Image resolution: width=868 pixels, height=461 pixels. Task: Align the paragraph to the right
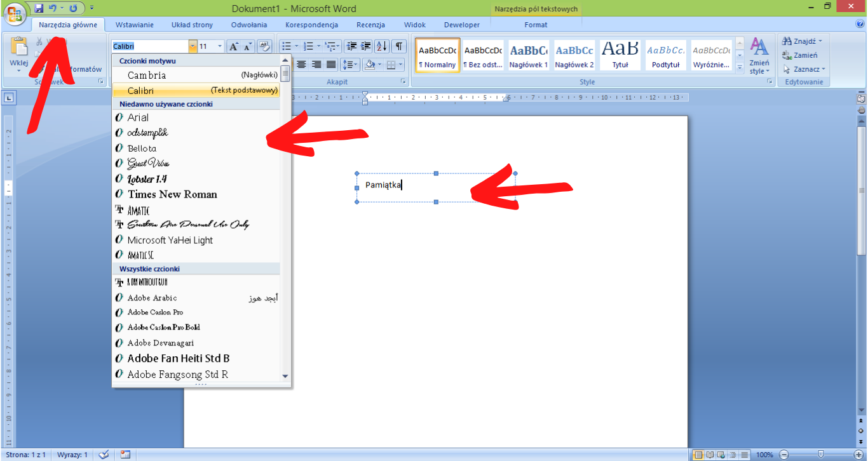click(x=316, y=64)
